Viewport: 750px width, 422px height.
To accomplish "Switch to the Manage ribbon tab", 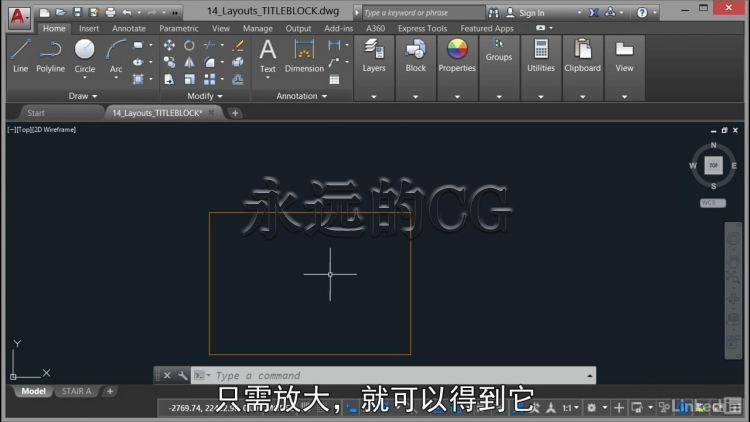I will [257, 29].
